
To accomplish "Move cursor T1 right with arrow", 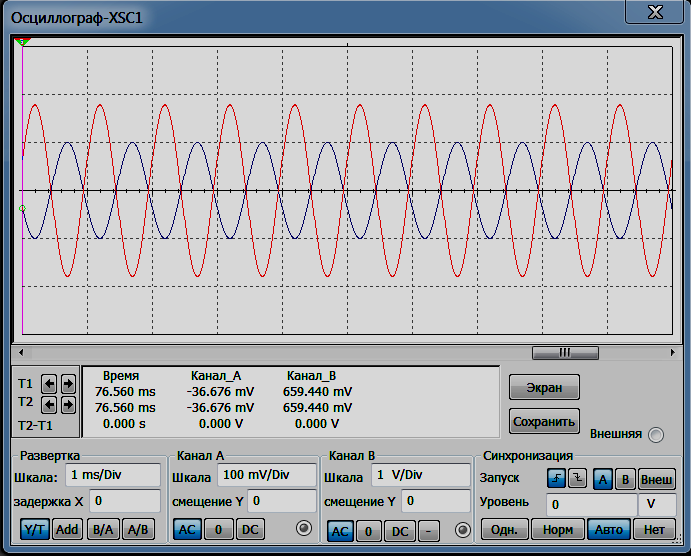I will coord(68,384).
